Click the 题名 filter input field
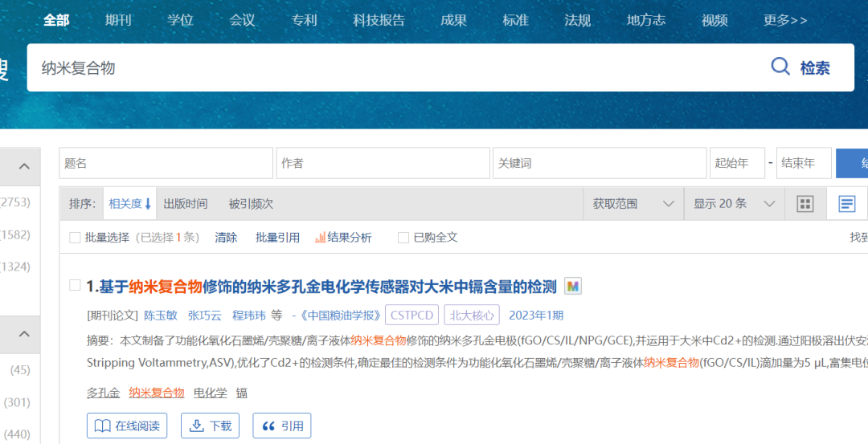This screenshot has height=444, width=868. (166, 163)
